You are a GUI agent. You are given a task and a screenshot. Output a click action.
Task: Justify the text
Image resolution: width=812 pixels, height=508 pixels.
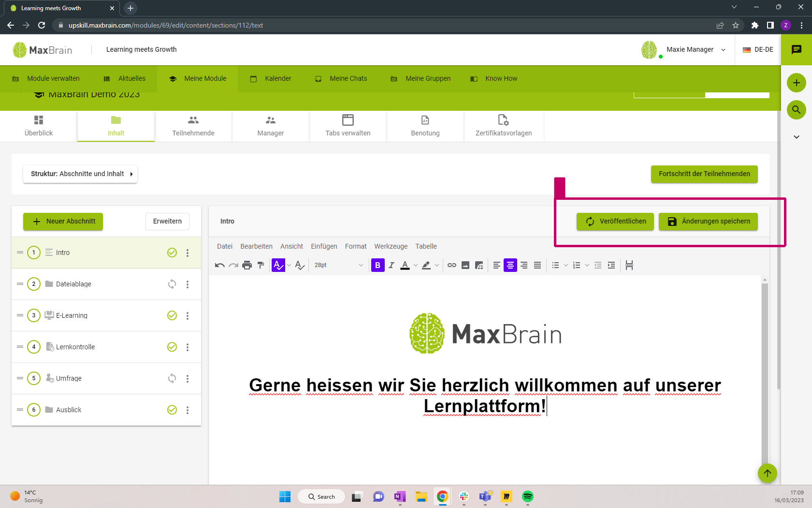[537, 265]
